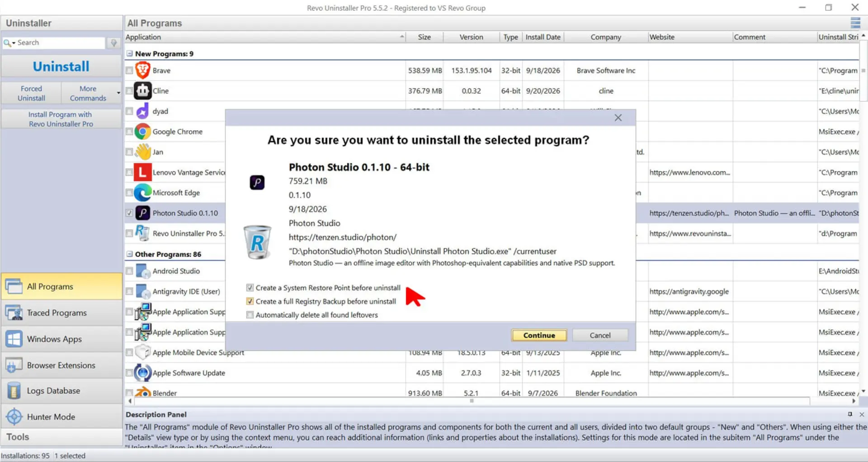Expand the Tools section
This screenshot has width=868, height=462.
pyautogui.click(x=61, y=437)
